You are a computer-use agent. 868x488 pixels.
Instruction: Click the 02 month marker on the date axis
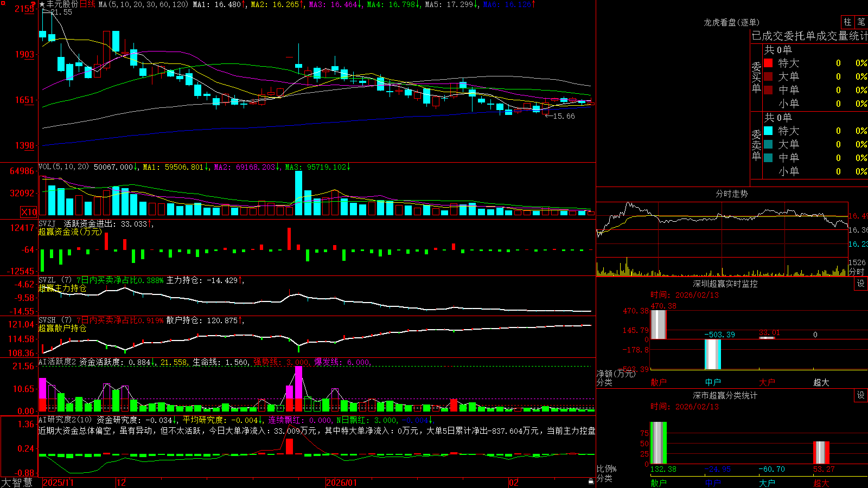pos(514,483)
